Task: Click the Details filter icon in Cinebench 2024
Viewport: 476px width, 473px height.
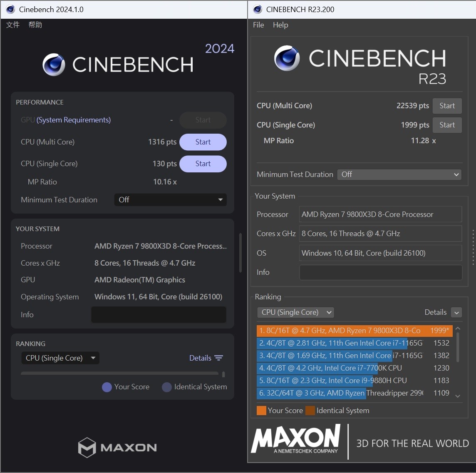Action: pyautogui.click(x=219, y=358)
